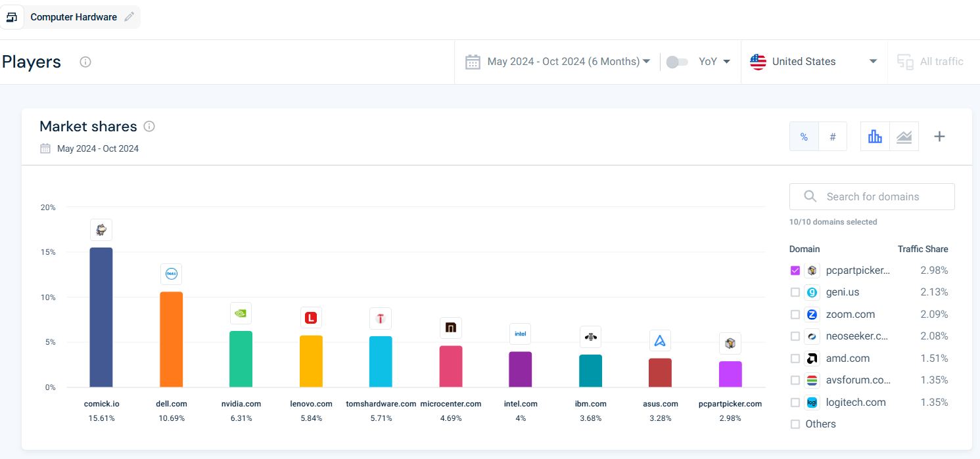
Task: Click the 10/10 domains selected text
Action: (833, 222)
